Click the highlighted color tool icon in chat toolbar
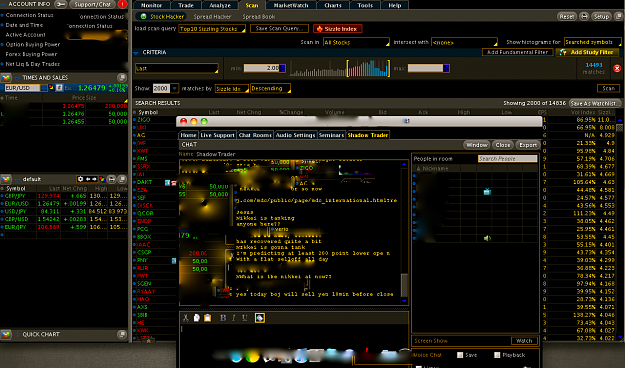This screenshot has width=625, height=368. [260, 318]
